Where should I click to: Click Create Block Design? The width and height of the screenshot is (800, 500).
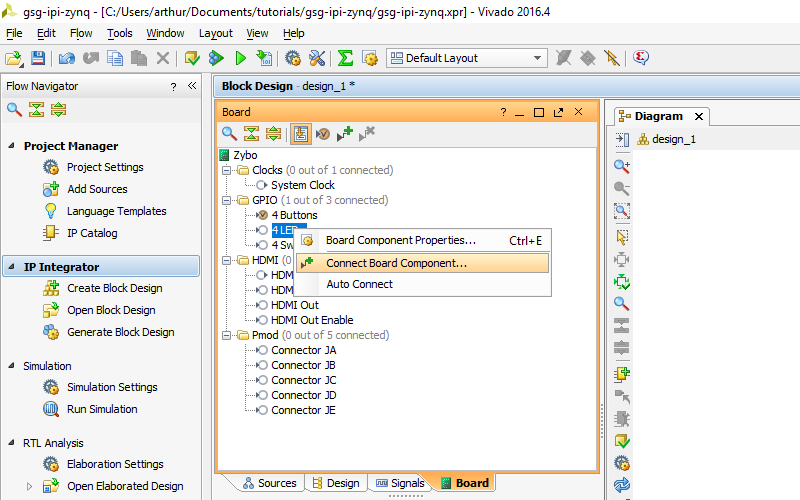[114, 288]
